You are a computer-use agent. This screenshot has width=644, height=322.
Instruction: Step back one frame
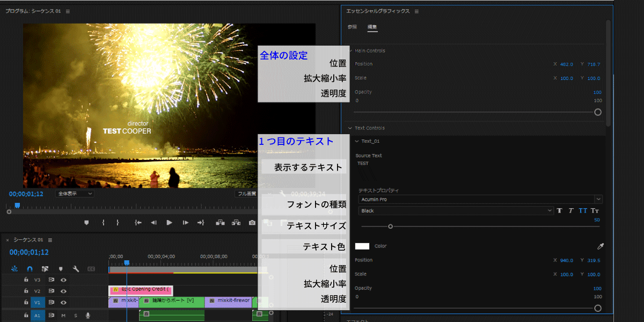(x=153, y=222)
